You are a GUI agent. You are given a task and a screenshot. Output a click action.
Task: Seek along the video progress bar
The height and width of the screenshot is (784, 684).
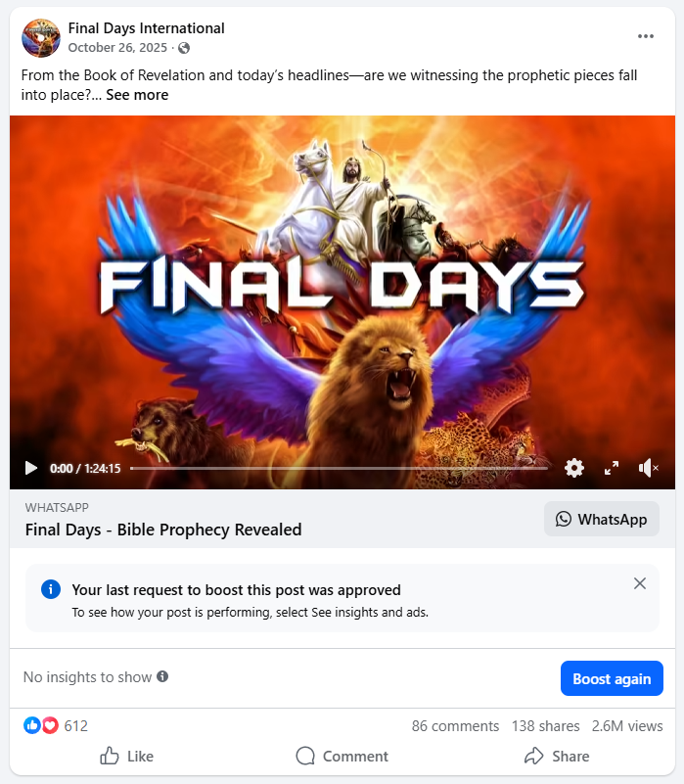[x=339, y=469]
